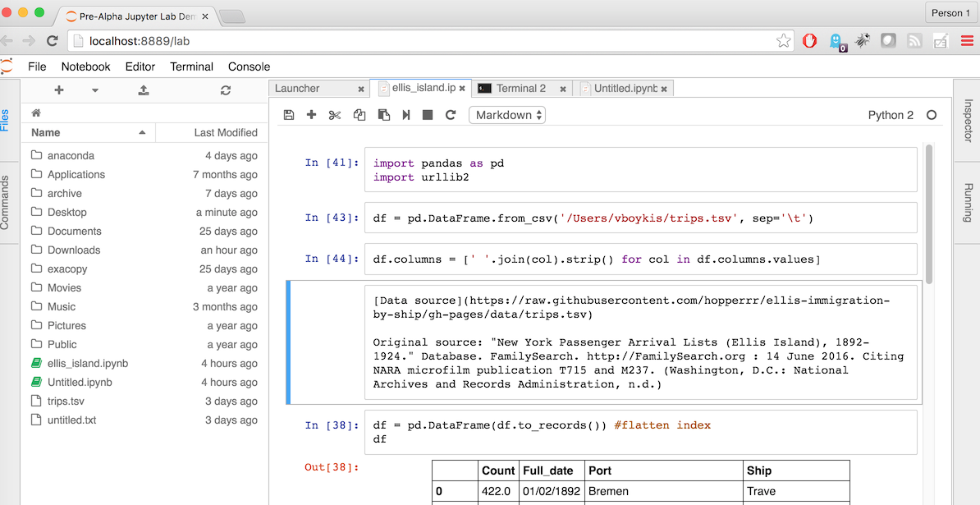The width and height of the screenshot is (980, 505).
Task: Click the kernel status circle indicator
Action: tap(932, 115)
